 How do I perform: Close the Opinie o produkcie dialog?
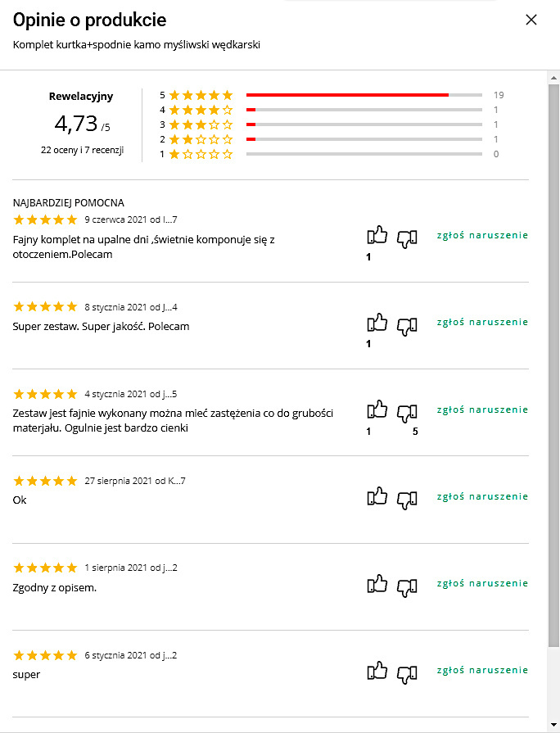point(531,20)
